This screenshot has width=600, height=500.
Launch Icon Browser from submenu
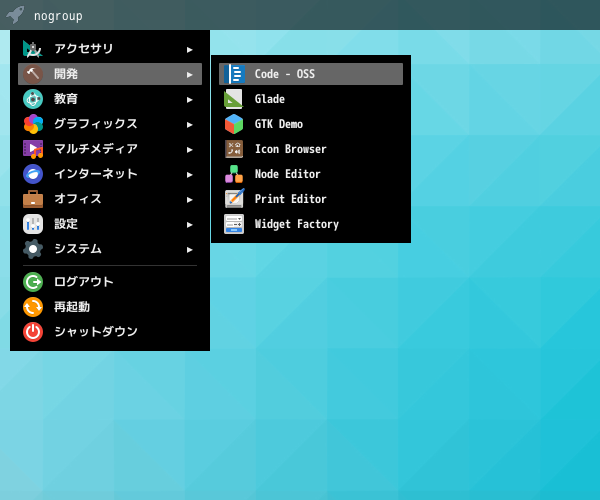(x=311, y=149)
